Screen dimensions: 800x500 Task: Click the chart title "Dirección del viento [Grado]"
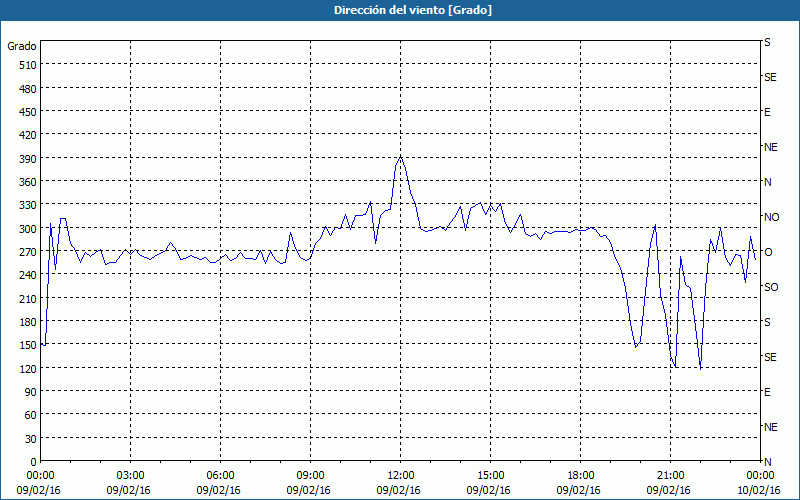[x=413, y=10]
